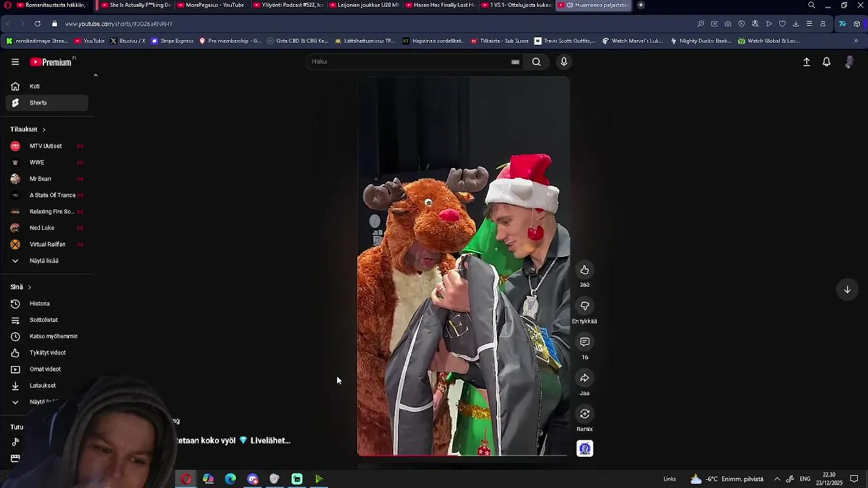Viewport: 868px width, 488px height.
Task: Open Remix options for the Short
Action: coord(585,413)
